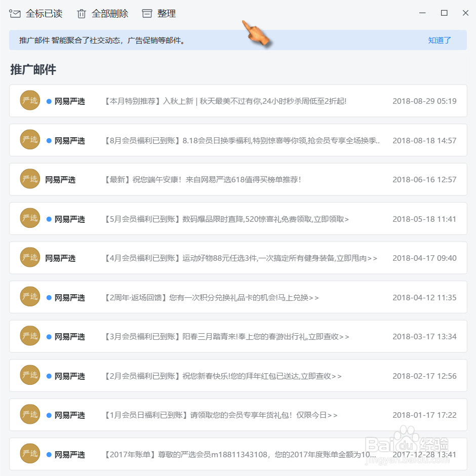This screenshot has height=476, width=476.
Task: Click unread dot on 2018-01-17 mail
Action: (49, 415)
